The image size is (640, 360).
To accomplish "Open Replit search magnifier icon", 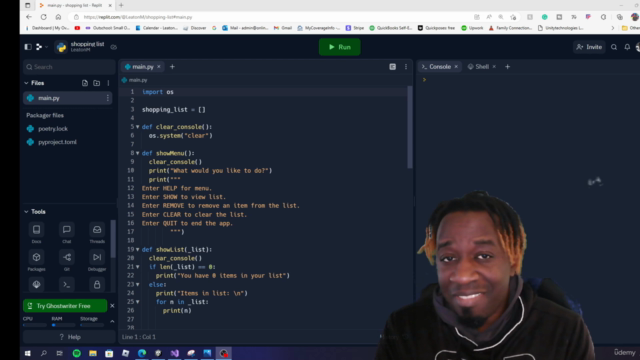I will (x=614, y=47).
